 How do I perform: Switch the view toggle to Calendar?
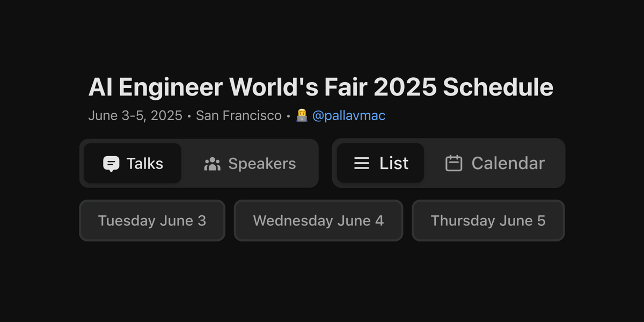point(494,164)
